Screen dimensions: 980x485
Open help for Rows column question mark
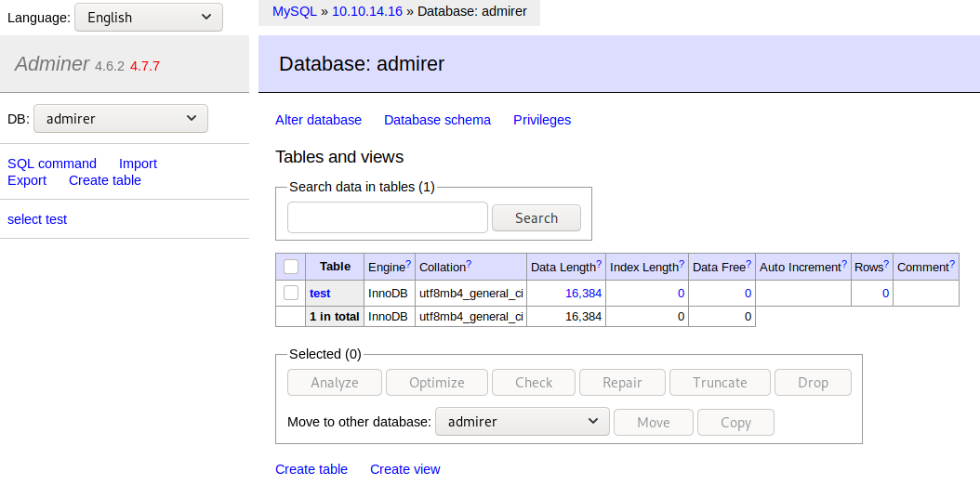[x=886, y=264]
